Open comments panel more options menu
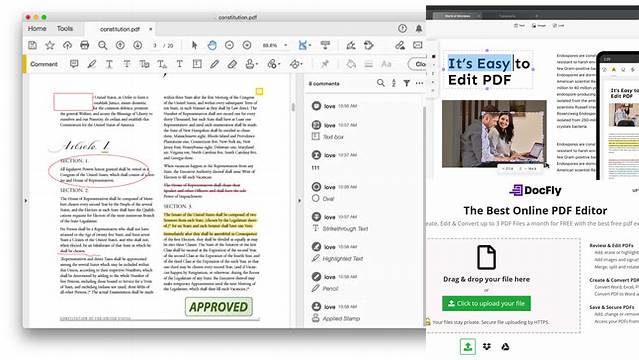The height and width of the screenshot is (360, 639). (419, 83)
